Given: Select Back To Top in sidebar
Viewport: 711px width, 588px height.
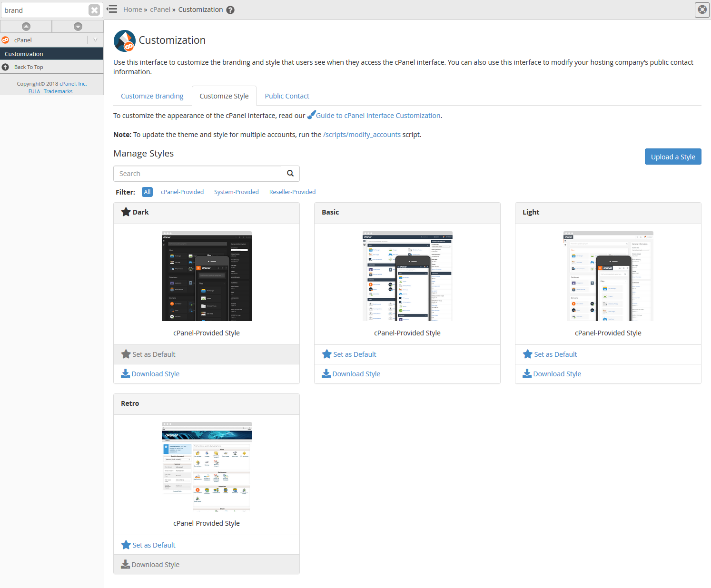Looking at the screenshot, I should 29,67.
